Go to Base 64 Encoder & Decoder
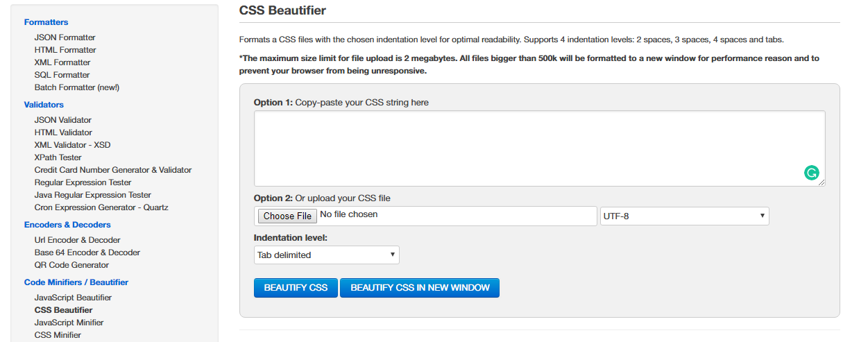868x342 pixels. [x=87, y=253]
